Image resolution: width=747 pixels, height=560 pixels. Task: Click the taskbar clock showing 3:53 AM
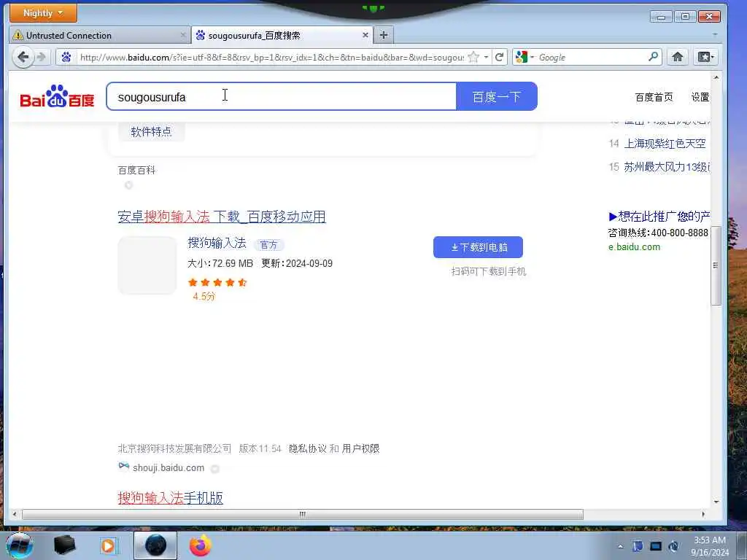tap(710, 546)
